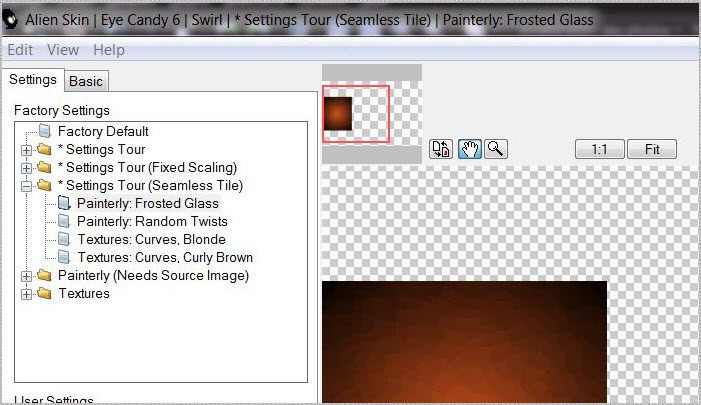Set preview zoom to 1:1
Viewport: 701px width, 405px height.
[600, 149]
